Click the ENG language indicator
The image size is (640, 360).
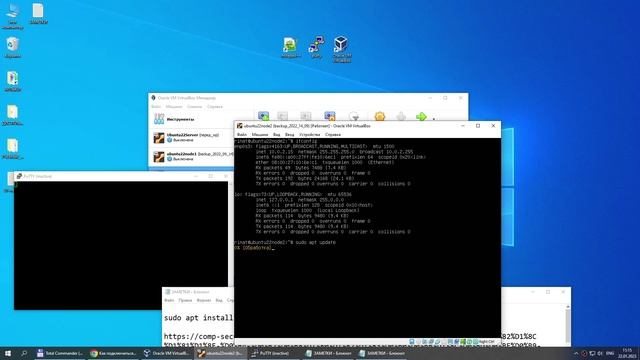[610, 353]
